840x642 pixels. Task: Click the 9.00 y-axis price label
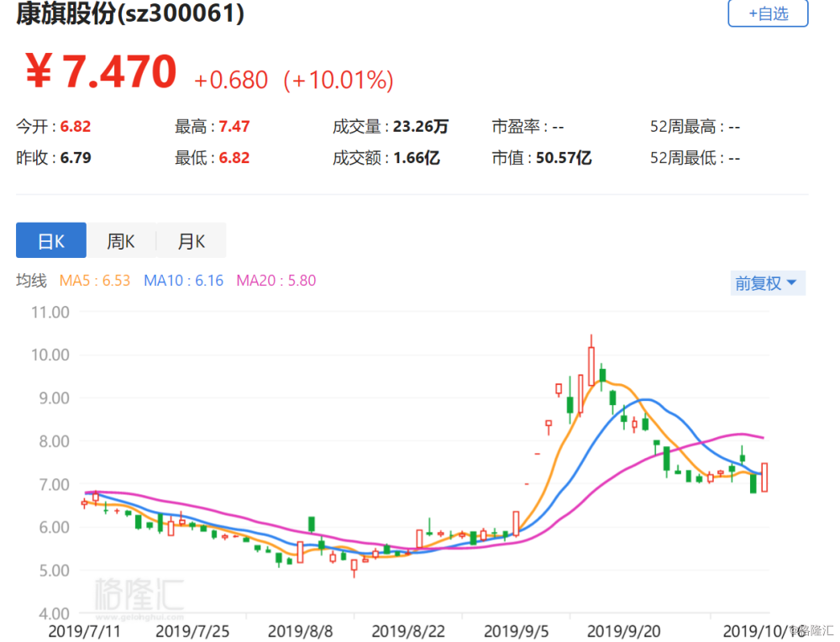pyautogui.click(x=54, y=398)
